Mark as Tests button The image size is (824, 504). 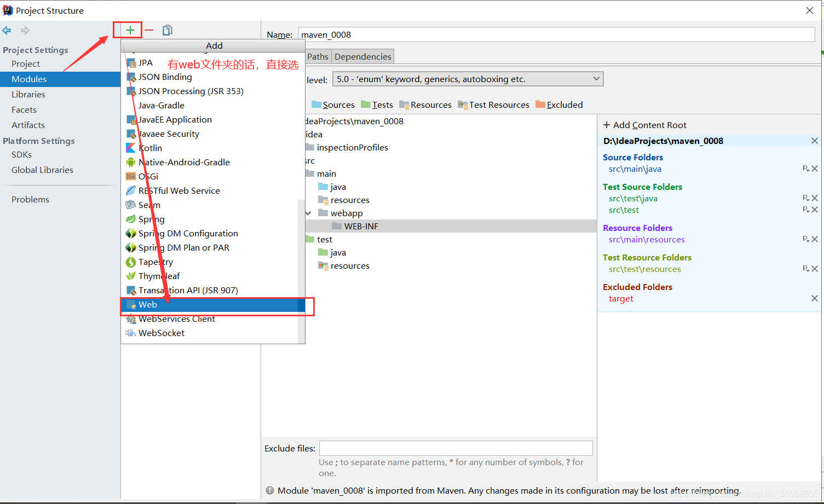coord(377,105)
